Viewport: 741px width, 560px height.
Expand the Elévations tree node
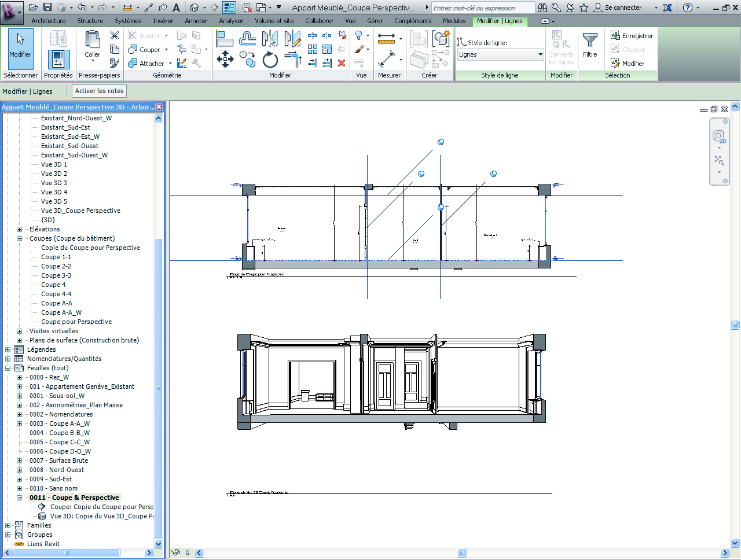coord(19,229)
